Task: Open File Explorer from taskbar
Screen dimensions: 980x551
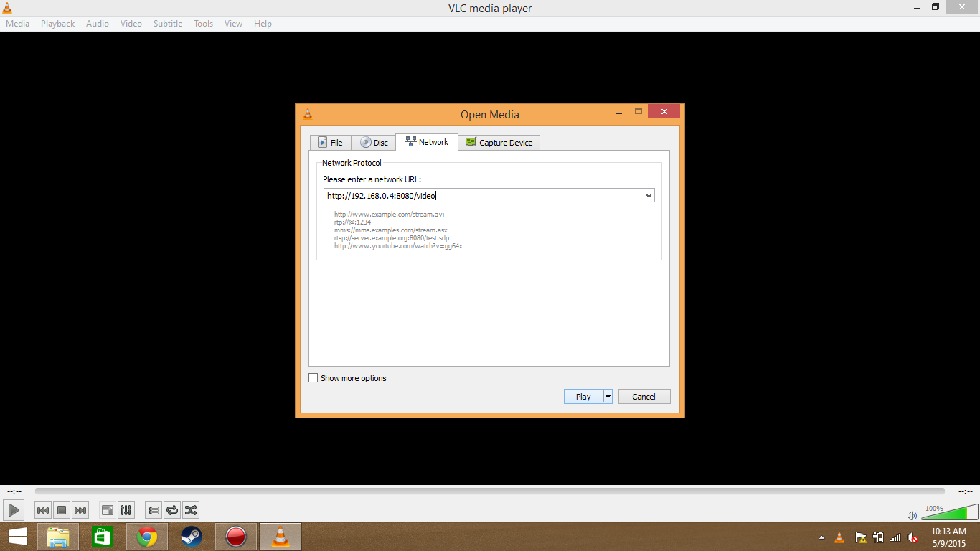Action: pyautogui.click(x=58, y=537)
